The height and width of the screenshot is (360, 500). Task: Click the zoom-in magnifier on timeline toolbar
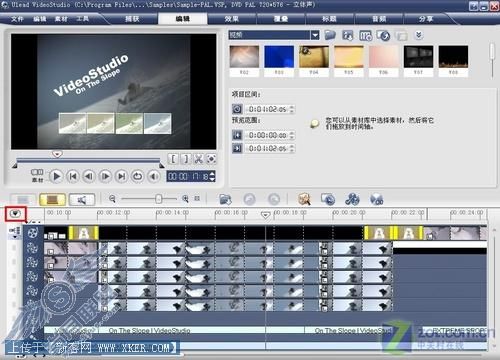(185, 199)
